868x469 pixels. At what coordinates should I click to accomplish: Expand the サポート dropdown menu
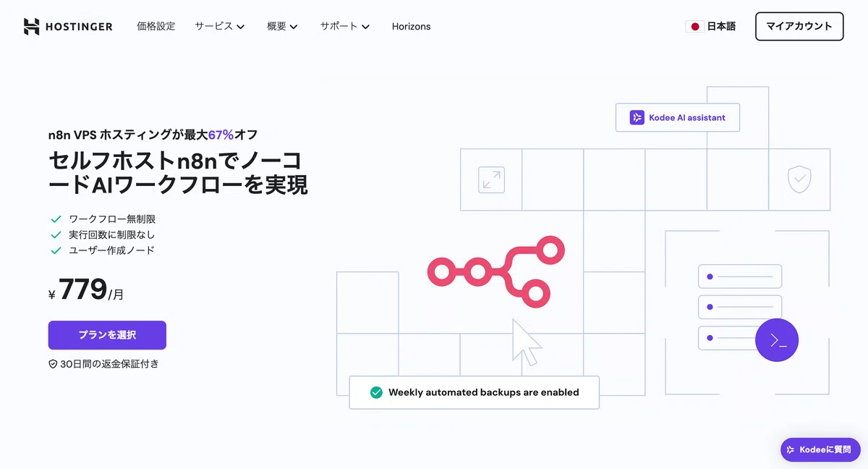[345, 26]
